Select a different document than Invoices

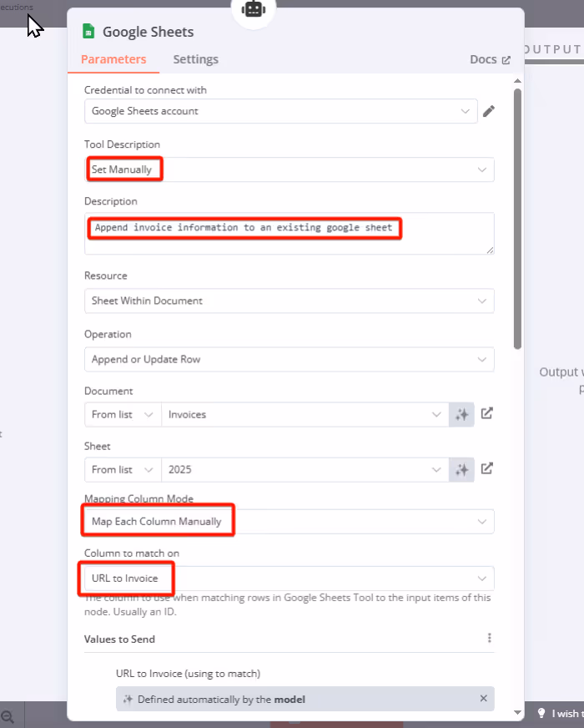coord(305,415)
